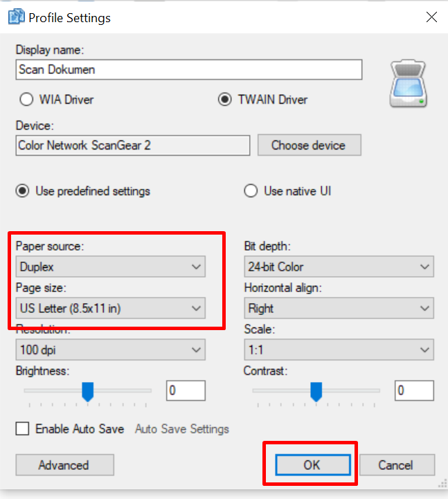Open the Resolution dropdown showing 100 dpi
Screen dimensions: 448x499
(110, 350)
